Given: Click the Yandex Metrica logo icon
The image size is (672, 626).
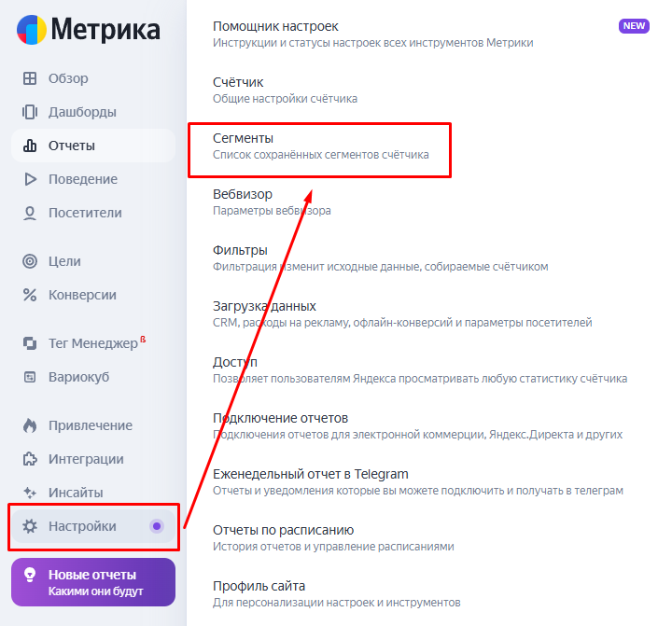Looking at the screenshot, I should [31, 29].
